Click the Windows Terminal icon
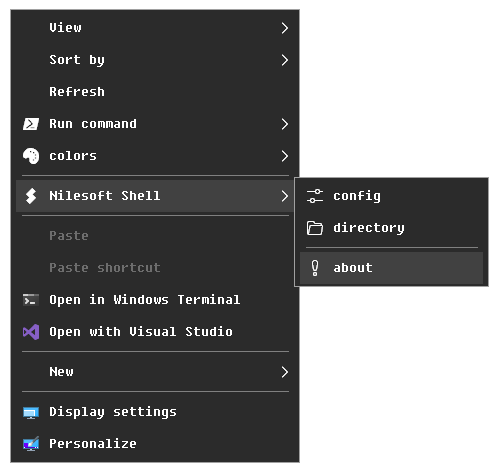This screenshot has width=499, height=473. [31, 300]
